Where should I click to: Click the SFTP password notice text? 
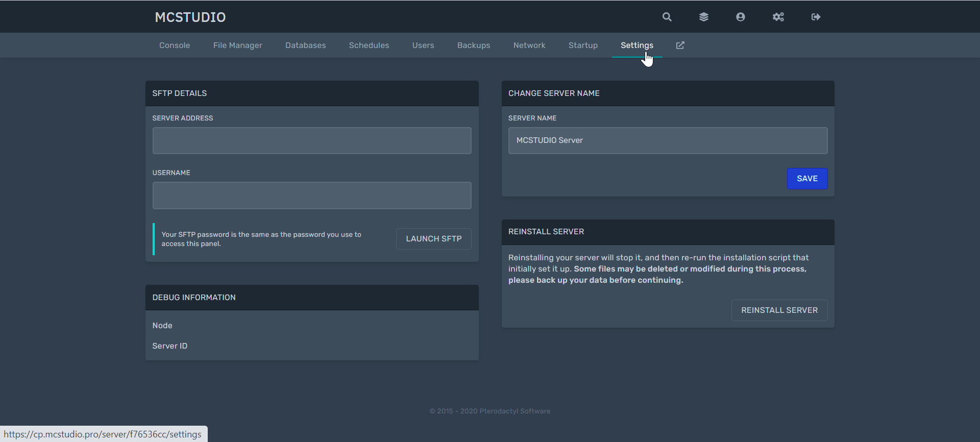pyautogui.click(x=261, y=239)
